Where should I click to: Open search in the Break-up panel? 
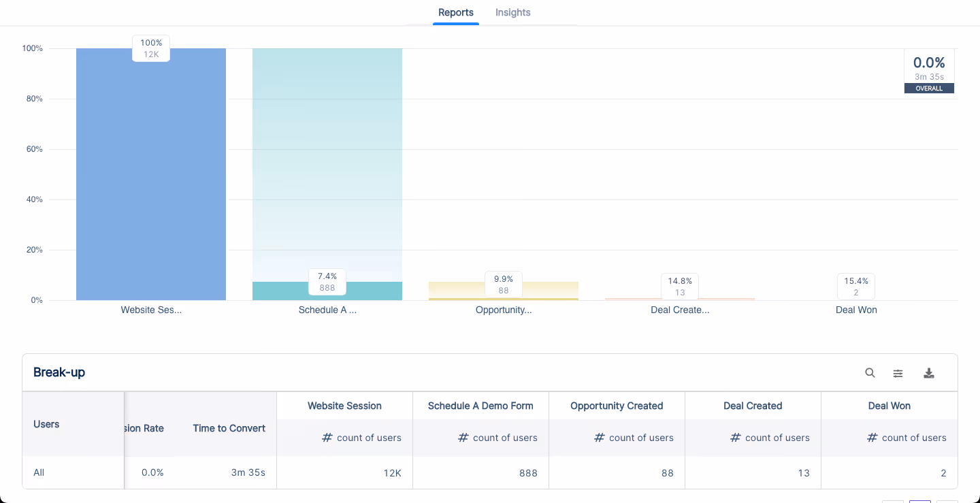[870, 372]
